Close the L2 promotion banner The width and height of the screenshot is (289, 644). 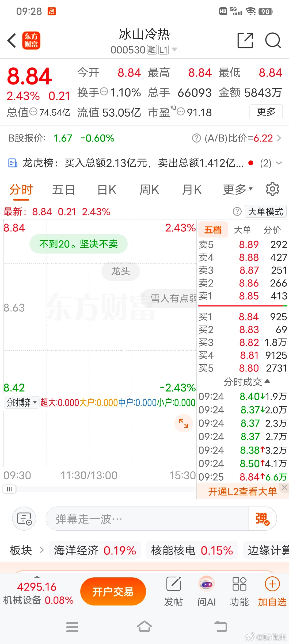click(284, 488)
